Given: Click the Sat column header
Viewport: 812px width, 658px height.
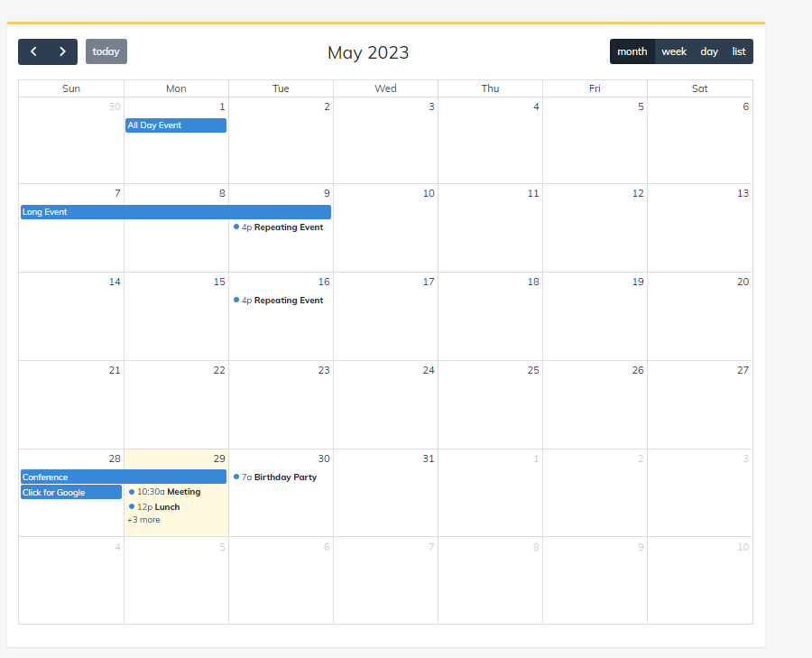Looking at the screenshot, I should point(699,88).
